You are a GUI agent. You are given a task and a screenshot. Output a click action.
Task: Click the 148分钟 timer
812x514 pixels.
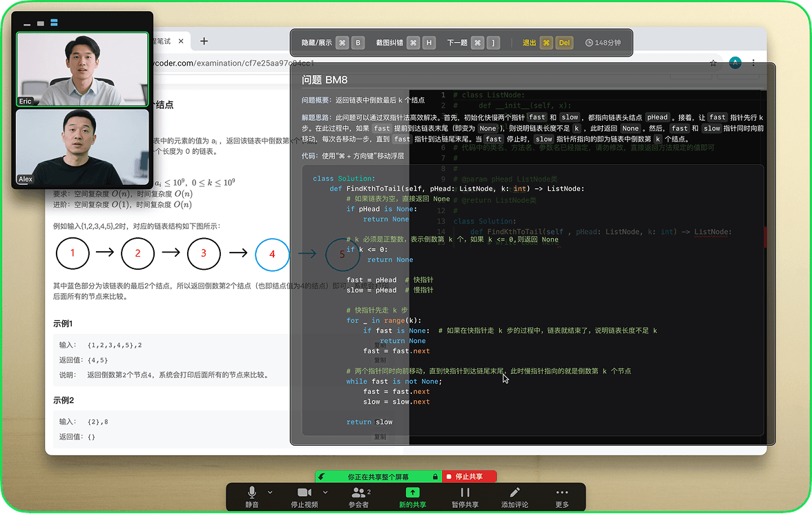(603, 43)
